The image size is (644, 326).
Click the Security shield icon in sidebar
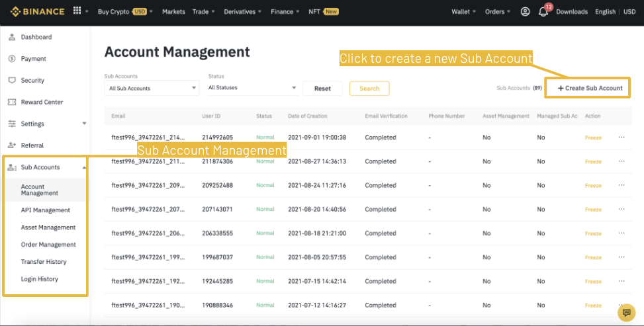coord(12,80)
